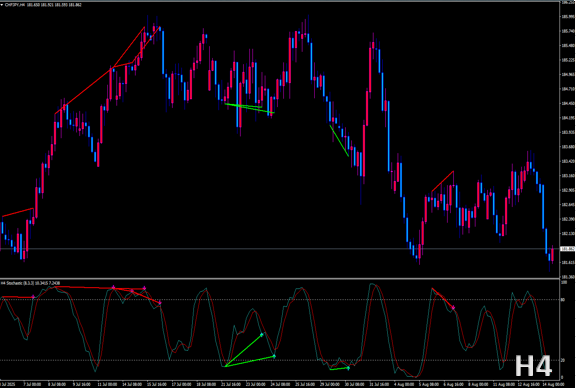576x388 pixels.
Task: Click the 182.130 price scale label
Action: 568,233
